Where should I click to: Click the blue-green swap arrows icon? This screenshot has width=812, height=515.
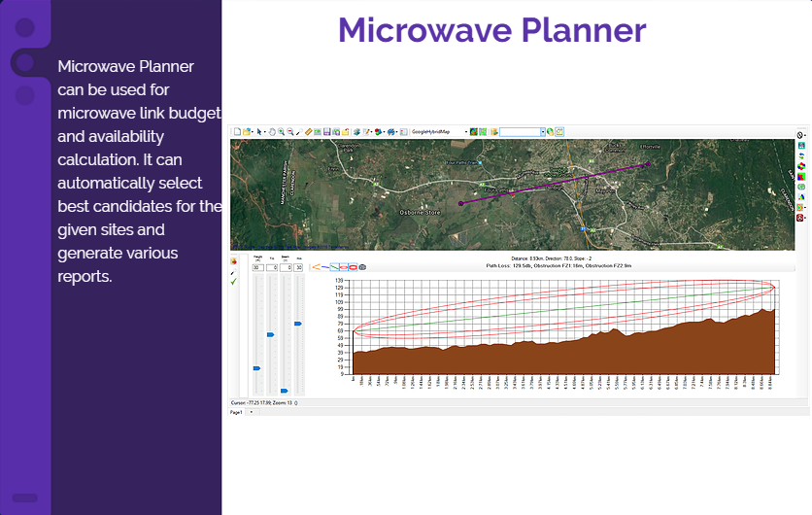pos(801,155)
